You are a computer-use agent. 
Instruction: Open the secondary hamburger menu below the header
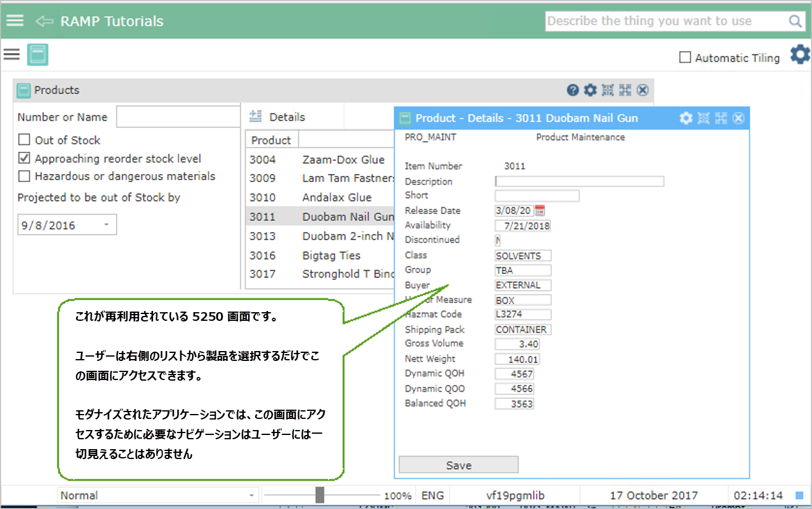pos(12,54)
